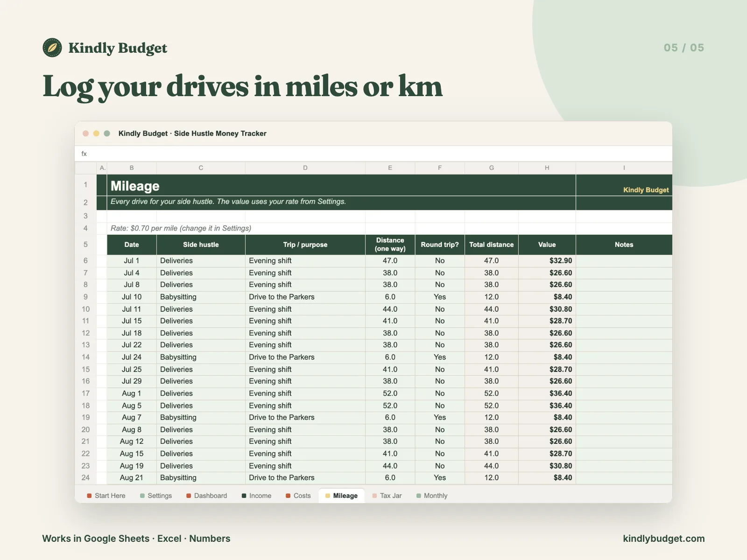Click the kindlybudget.com link

(x=664, y=539)
